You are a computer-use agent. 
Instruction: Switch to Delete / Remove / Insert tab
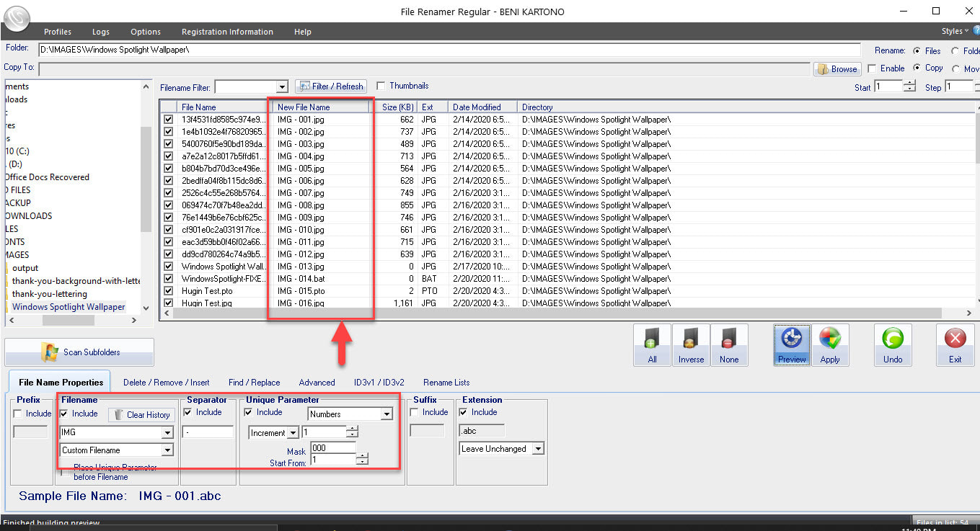click(167, 383)
